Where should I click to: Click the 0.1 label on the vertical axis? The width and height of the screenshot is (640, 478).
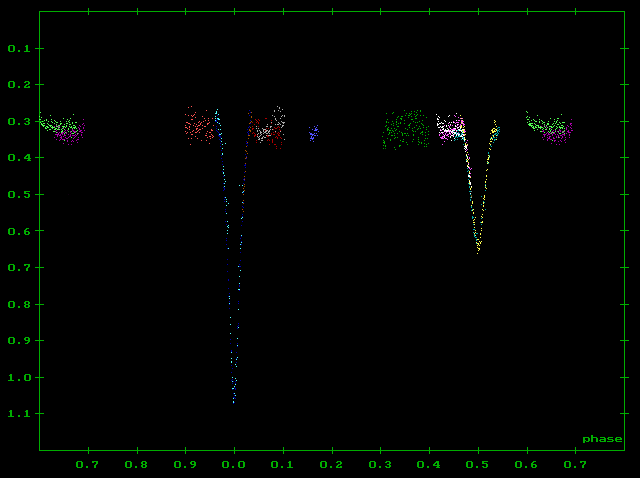pos(19,48)
